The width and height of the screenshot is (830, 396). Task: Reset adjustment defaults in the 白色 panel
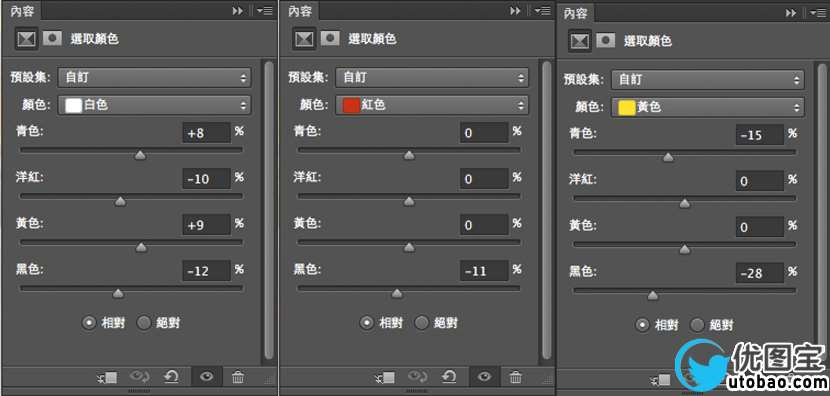tap(172, 377)
